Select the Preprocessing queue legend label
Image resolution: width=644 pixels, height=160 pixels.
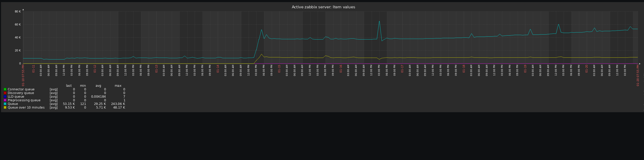pyautogui.click(x=24, y=100)
